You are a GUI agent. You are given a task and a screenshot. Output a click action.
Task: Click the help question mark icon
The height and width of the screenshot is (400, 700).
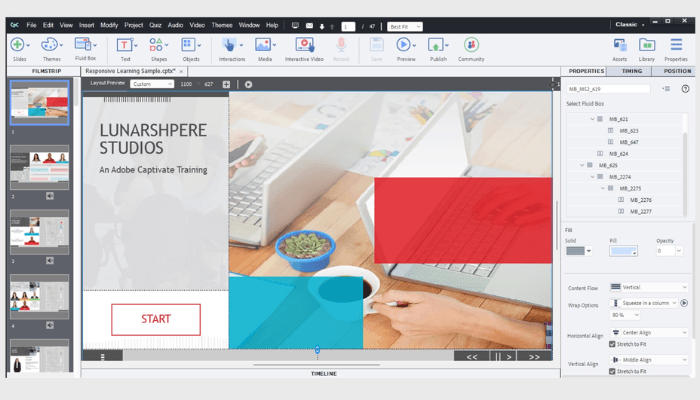point(685,89)
